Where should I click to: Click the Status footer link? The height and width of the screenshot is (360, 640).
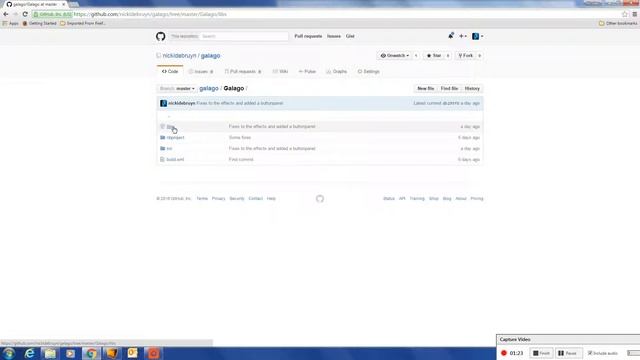click(389, 199)
